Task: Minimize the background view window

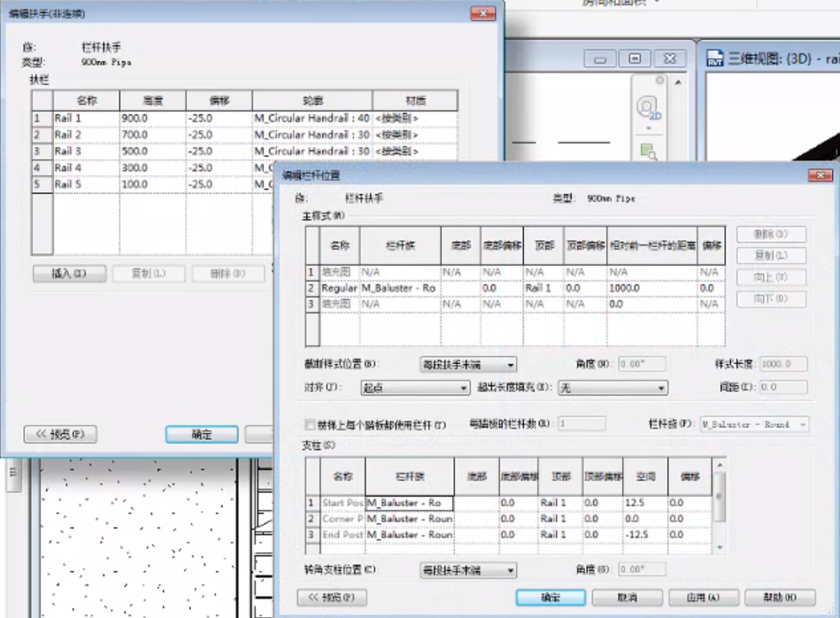Action: [x=600, y=58]
